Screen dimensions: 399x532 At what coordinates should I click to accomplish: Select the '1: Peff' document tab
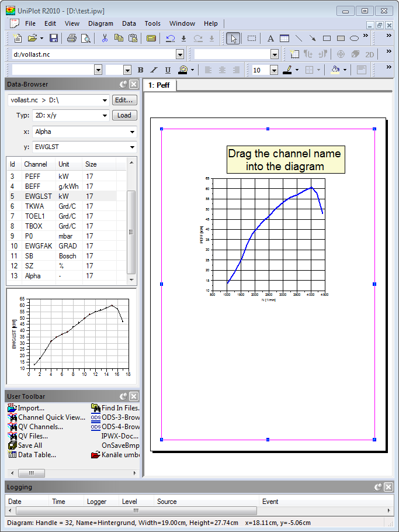coord(158,85)
